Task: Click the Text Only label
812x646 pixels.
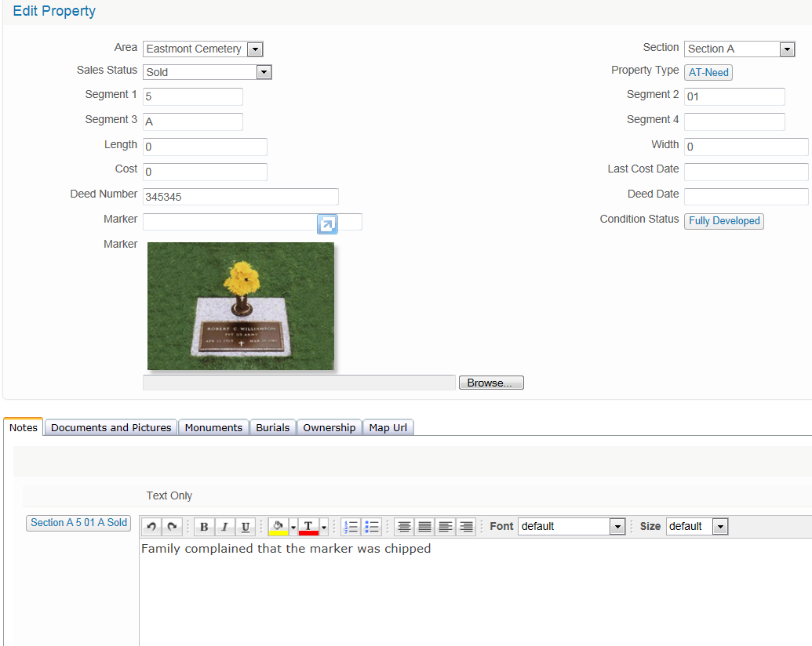Action: (169, 496)
